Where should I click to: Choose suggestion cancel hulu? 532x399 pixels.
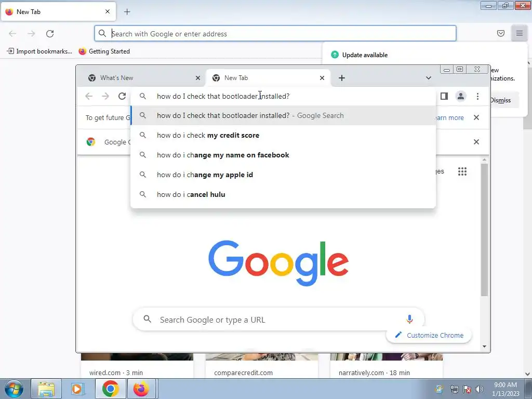(x=283, y=194)
